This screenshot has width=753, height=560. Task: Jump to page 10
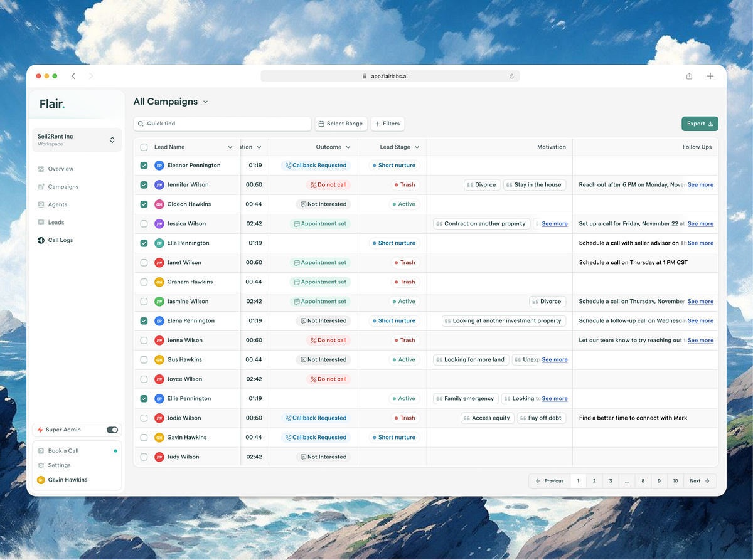pos(675,481)
